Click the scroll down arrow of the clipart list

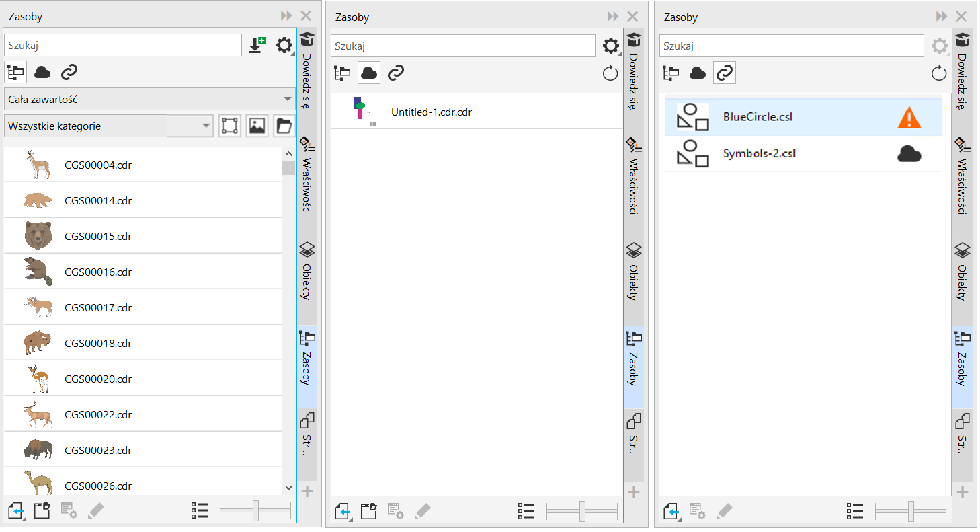[x=288, y=488]
